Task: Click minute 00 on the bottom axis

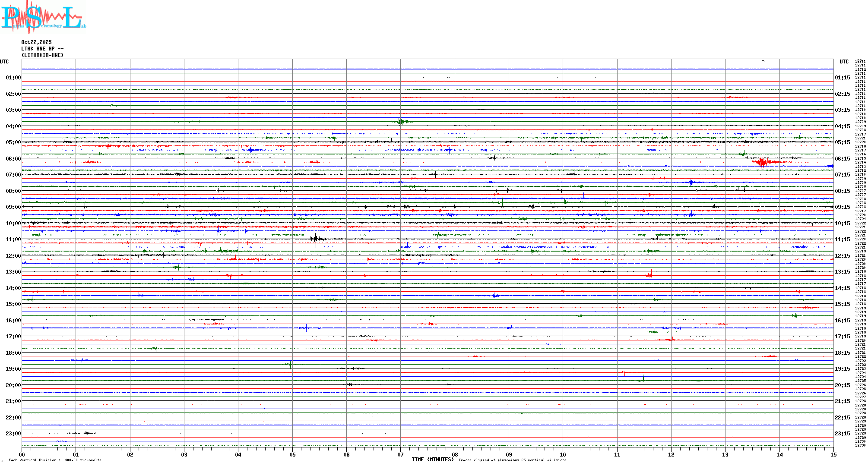Action: click(22, 454)
